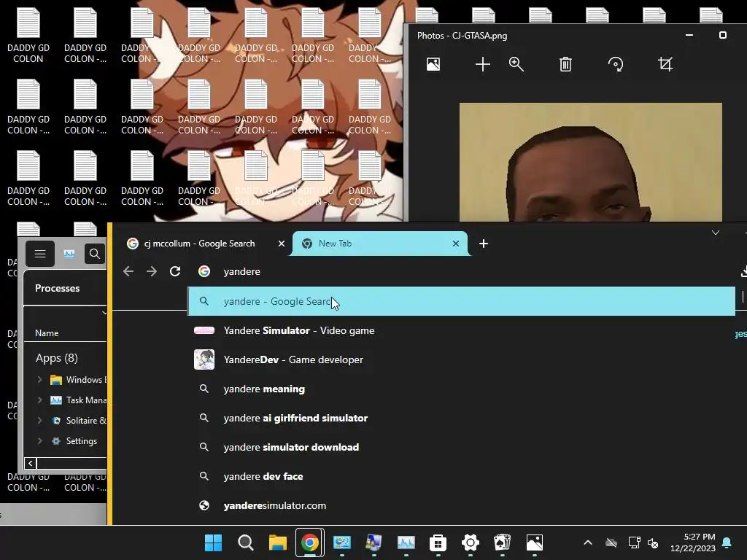Select desktop file DADDY GD COLON without suffix

coord(28,36)
